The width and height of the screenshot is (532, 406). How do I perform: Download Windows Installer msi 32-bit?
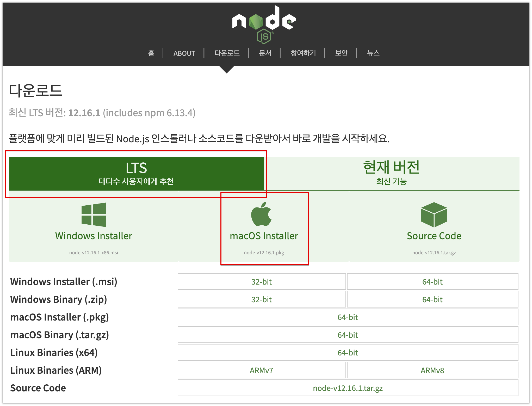click(x=262, y=282)
